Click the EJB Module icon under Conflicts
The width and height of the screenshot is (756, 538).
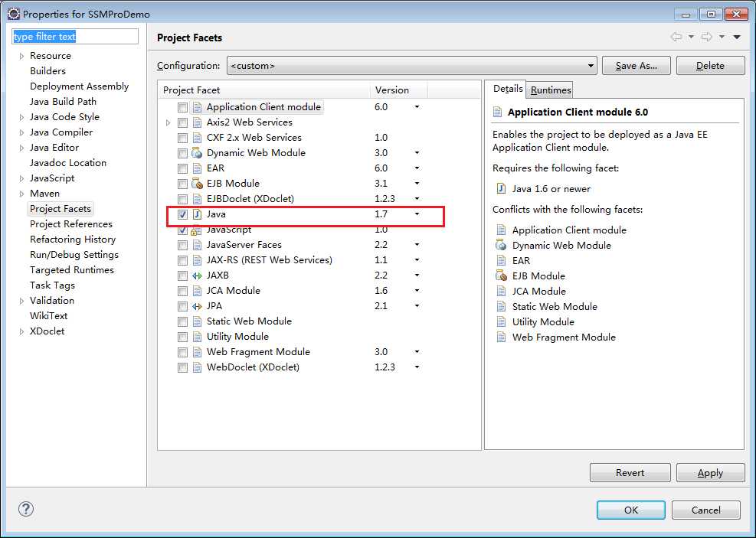point(502,276)
